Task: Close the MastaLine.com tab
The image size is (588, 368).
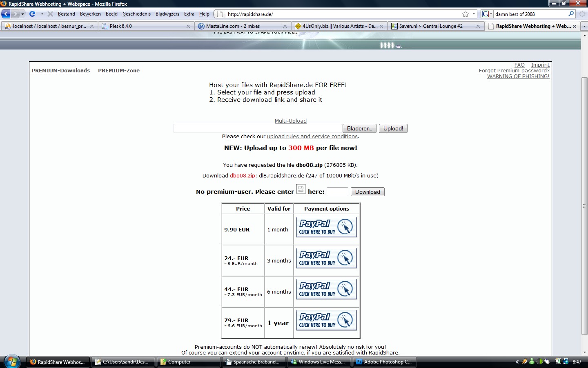Action: tap(285, 26)
